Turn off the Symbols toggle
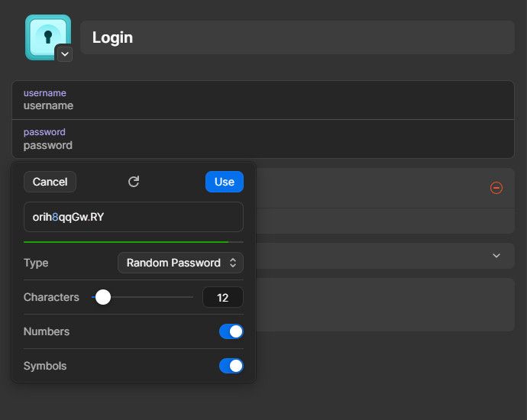Viewport: 527px width, 420px height. 231,366
